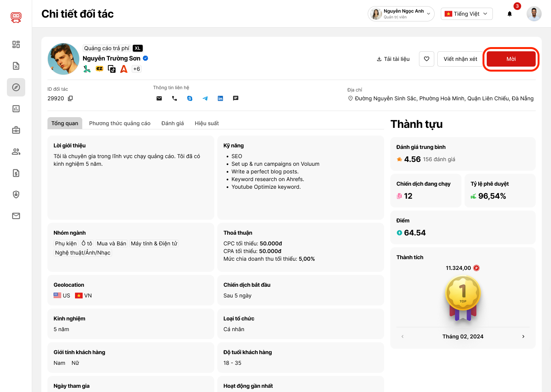Screen dimensions: 551x392
Task: Go to next month in Thành tích
Action: (523, 336)
